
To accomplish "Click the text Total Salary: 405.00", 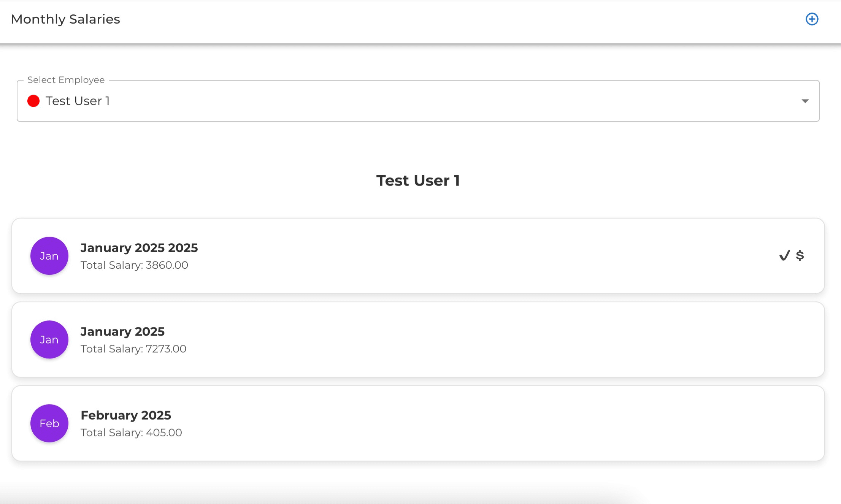I will [131, 433].
